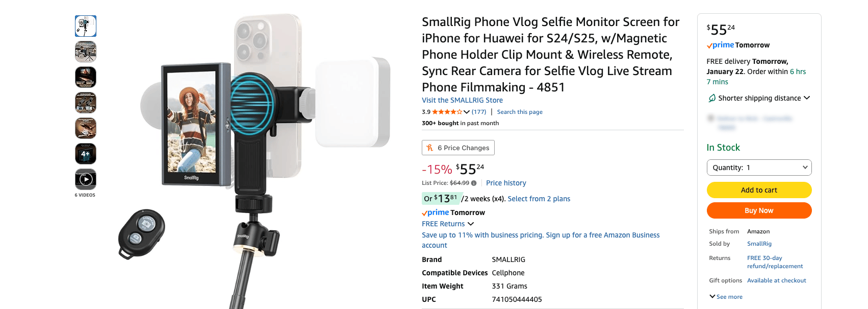
Task: Open the 177 reviews link
Action: point(479,112)
